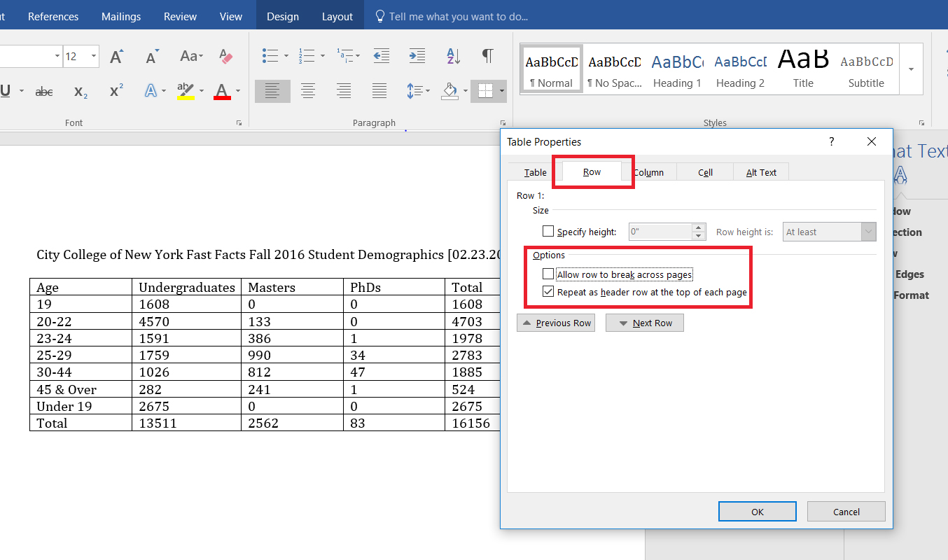This screenshot has width=948, height=560.
Task: Align text right
Action: (x=344, y=91)
